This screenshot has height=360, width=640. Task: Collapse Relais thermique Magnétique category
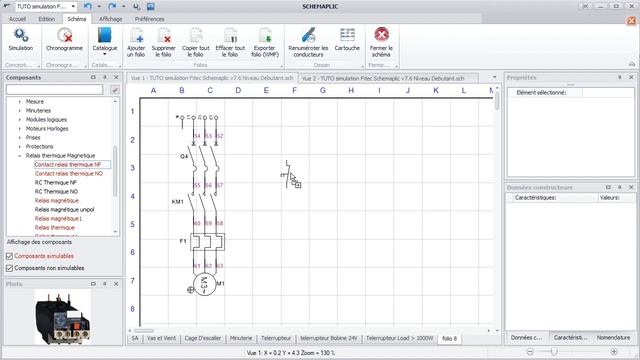[20, 156]
